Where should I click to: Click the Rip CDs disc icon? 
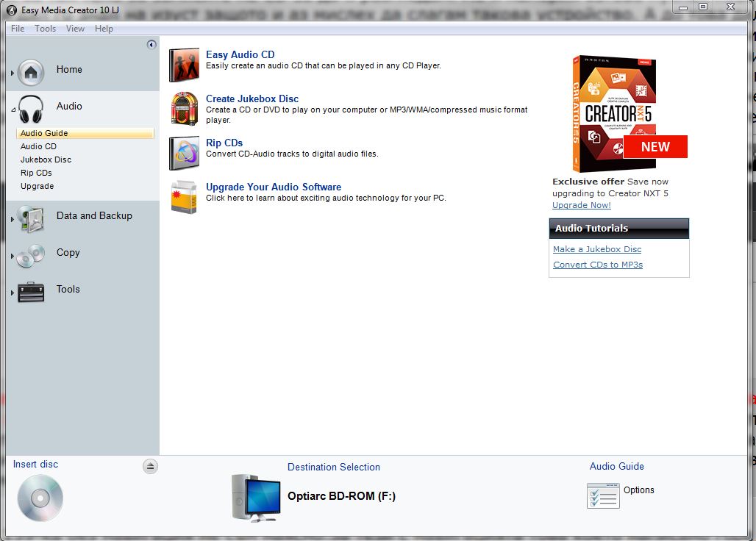184,153
